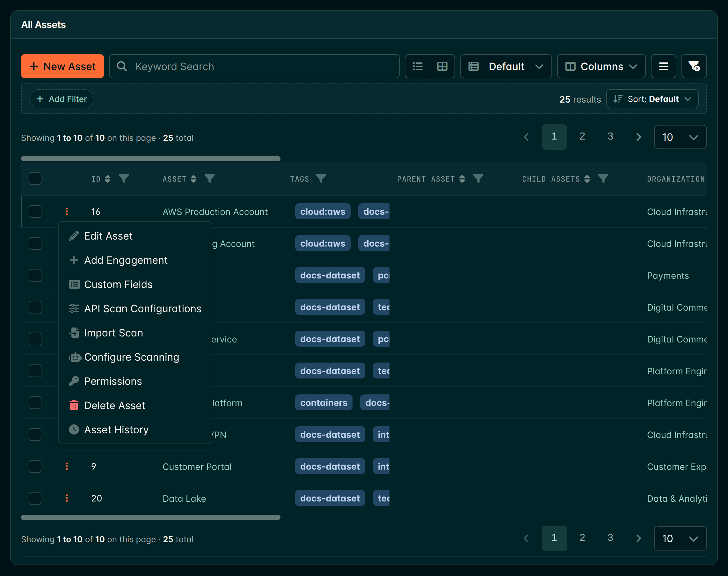728x576 pixels.
Task: Change bottom page size dropdown
Action: point(680,539)
